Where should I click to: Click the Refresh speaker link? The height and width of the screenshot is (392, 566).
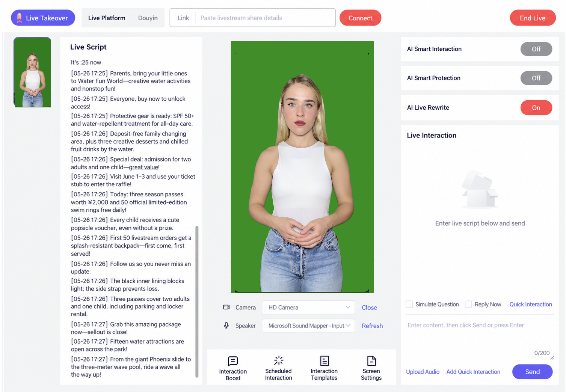click(372, 326)
